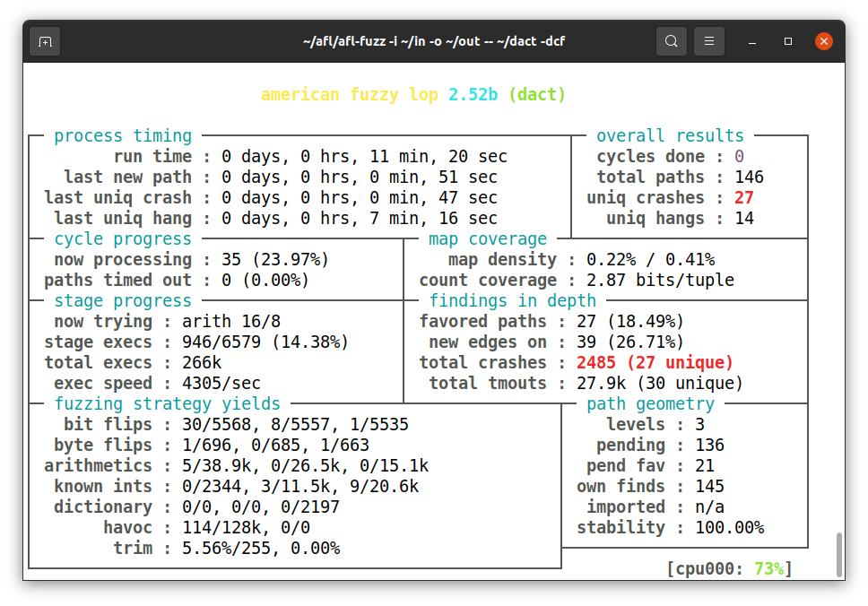Click the 'stage progress' section heading
This screenshot has height=606, width=868.
click(x=123, y=300)
